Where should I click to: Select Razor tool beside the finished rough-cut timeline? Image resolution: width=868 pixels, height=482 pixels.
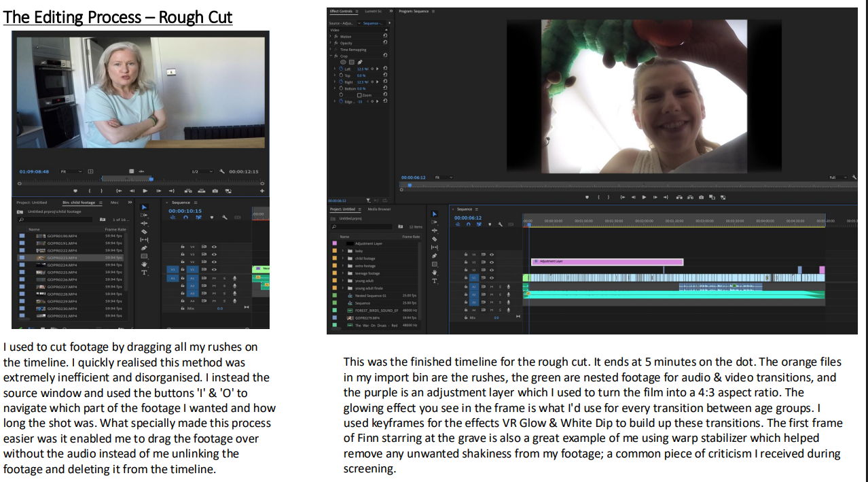[435, 239]
